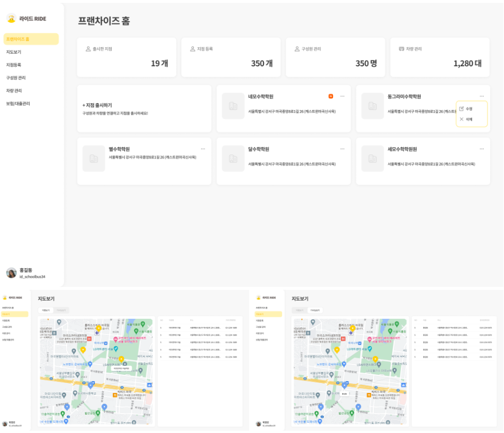This screenshot has width=504, height=433.
Task: Open the three-dot menu on 달수학학원 card
Action: coord(342,149)
